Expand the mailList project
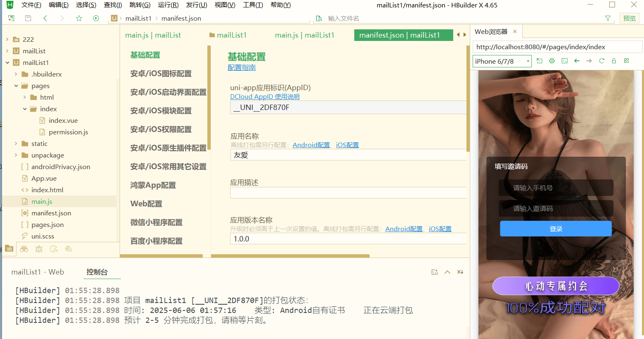Viewport: 644px width, 339px height. [x=7, y=51]
